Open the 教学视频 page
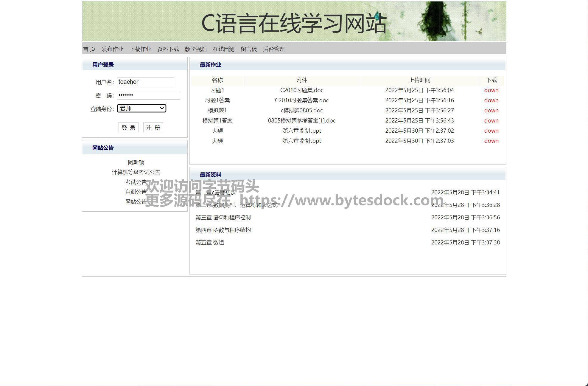 point(196,49)
